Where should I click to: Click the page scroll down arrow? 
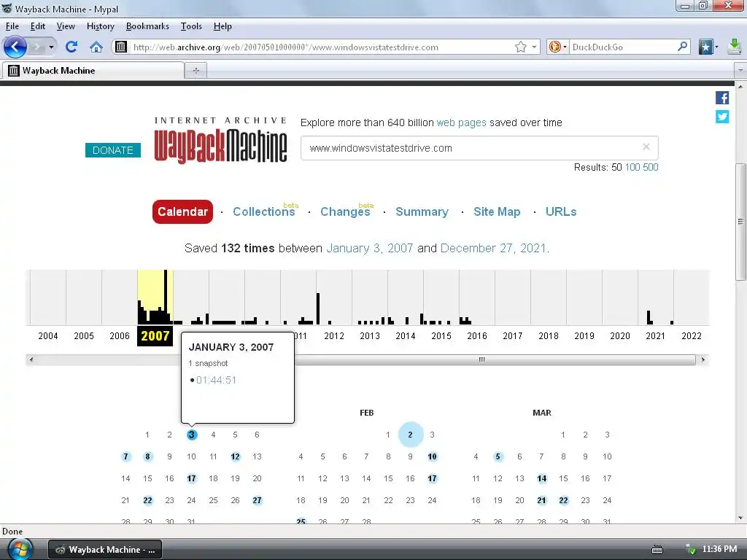(740, 518)
